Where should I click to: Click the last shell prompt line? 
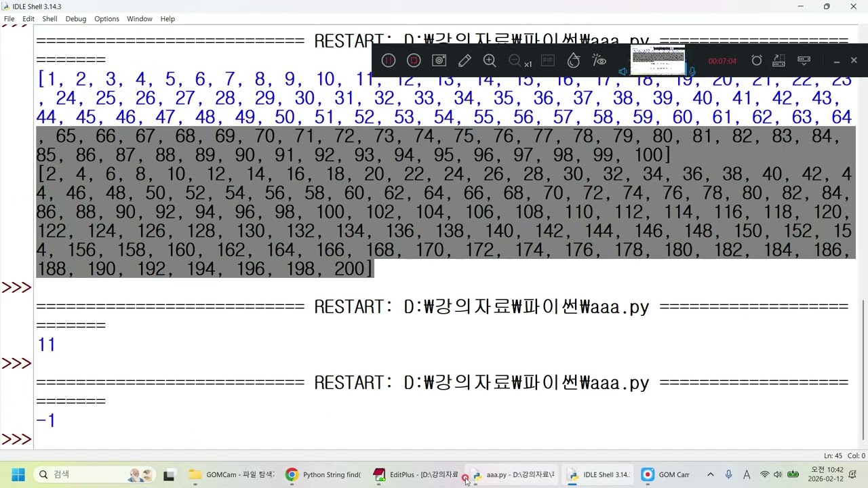(16, 439)
